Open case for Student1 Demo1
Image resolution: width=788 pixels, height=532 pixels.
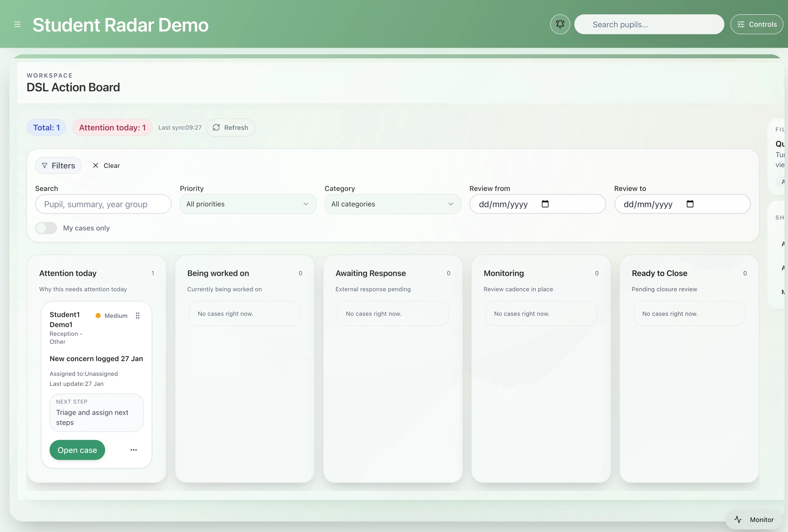click(x=77, y=450)
